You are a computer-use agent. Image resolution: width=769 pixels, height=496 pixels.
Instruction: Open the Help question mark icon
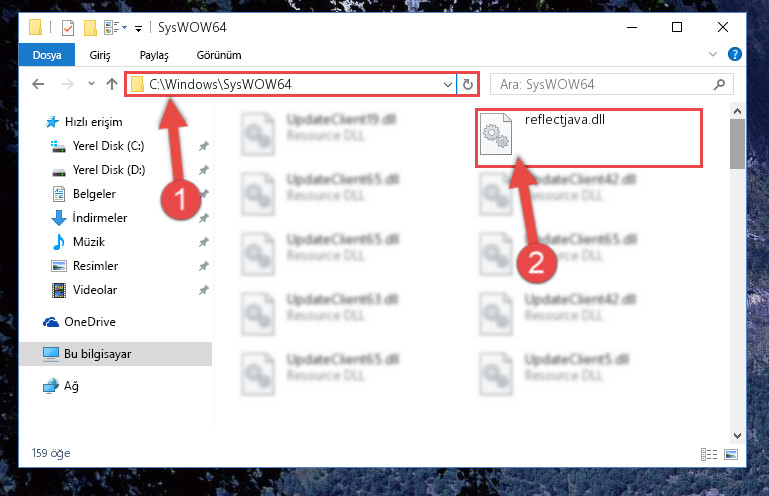click(734, 54)
